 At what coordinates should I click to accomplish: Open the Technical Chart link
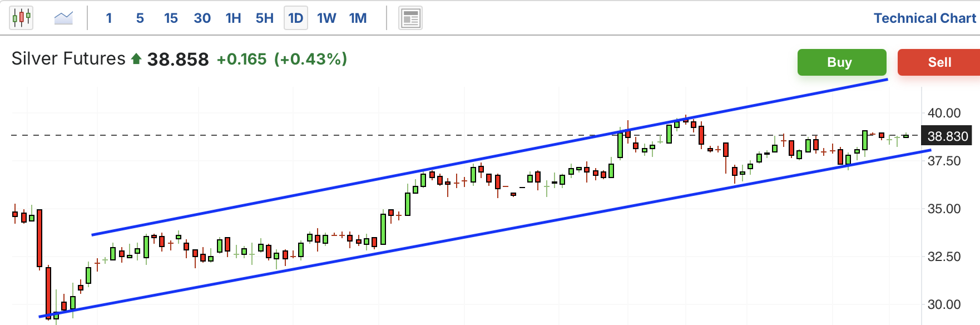pos(924,18)
